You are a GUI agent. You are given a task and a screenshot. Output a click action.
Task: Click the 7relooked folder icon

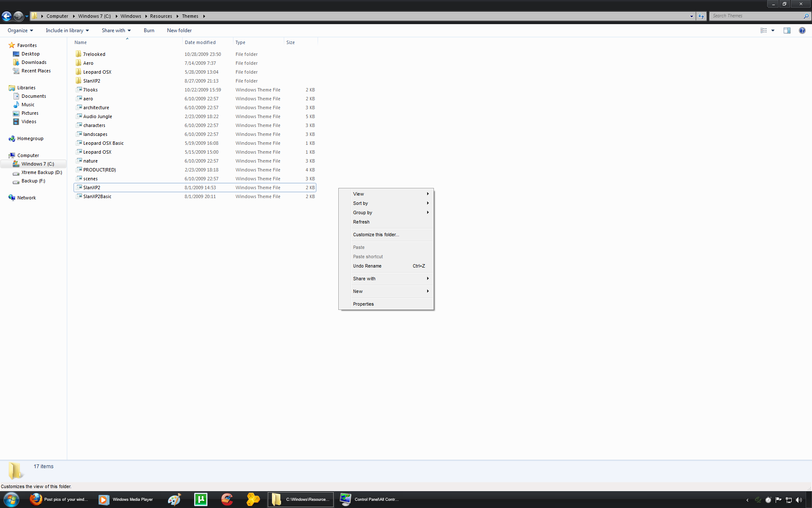[78, 54]
